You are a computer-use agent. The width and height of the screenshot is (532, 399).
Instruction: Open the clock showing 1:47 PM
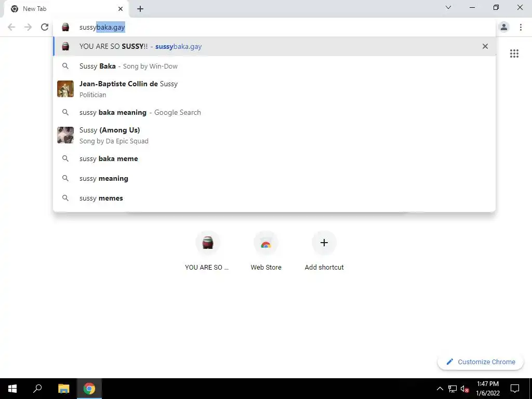tap(487, 389)
